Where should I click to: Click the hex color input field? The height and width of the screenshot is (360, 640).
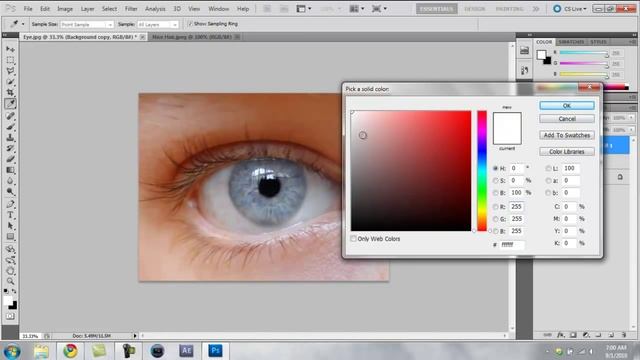pos(512,245)
